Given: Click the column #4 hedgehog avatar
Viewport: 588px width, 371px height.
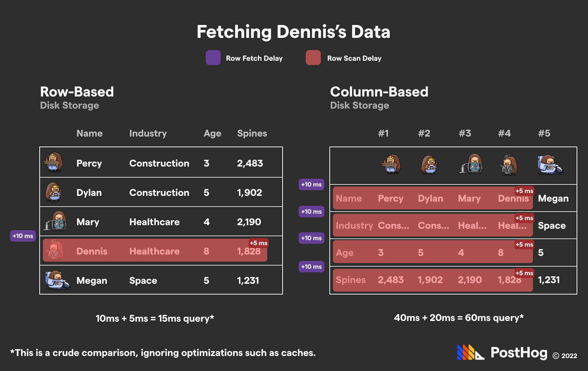Looking at the screenshot, I should 508,165.
